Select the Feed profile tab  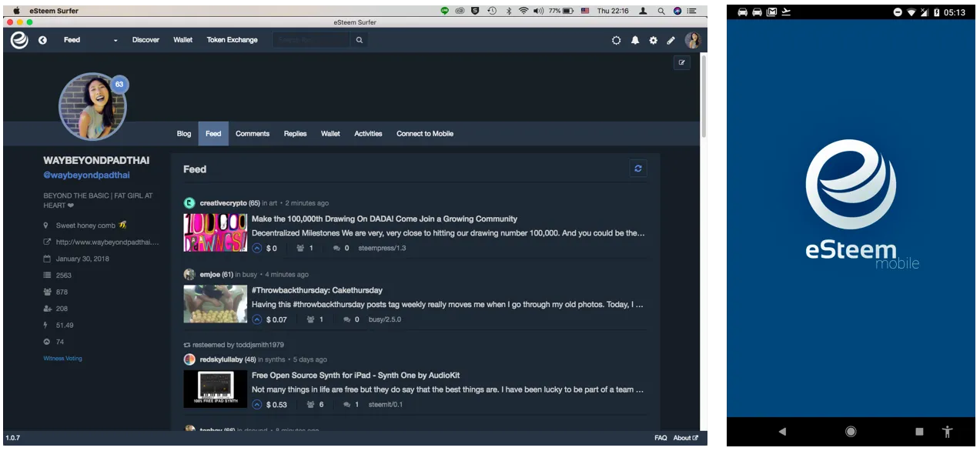coord(213,133)
